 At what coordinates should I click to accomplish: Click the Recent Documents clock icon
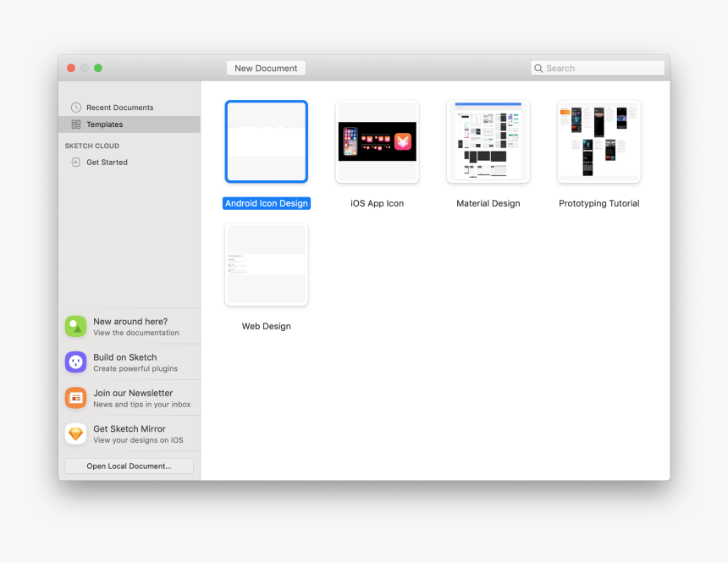click(75, 108)
